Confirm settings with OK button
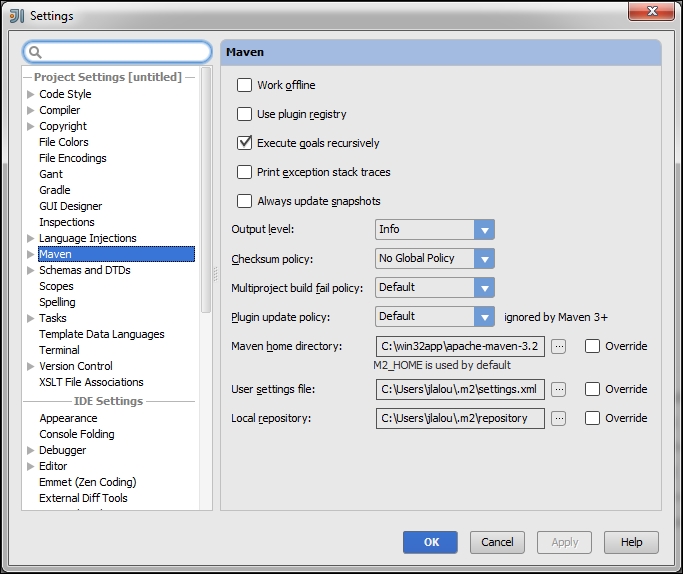683x574 pixels. point(430,543)
